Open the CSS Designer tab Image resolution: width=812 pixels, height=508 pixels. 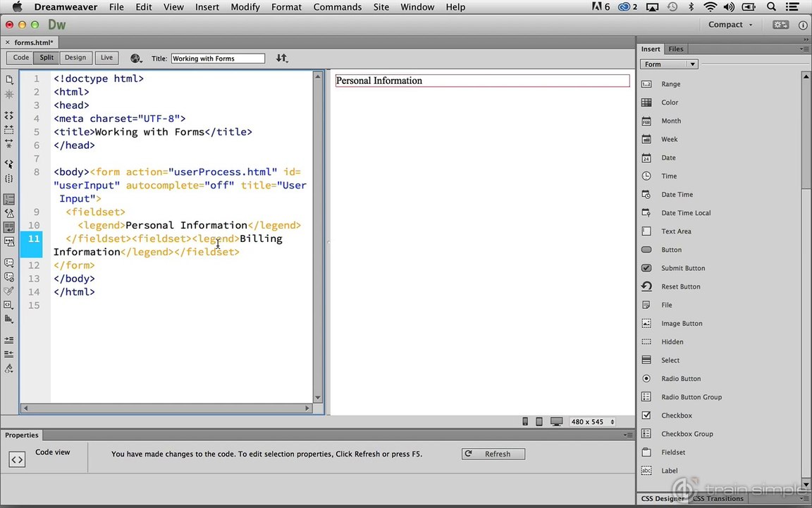663,499
